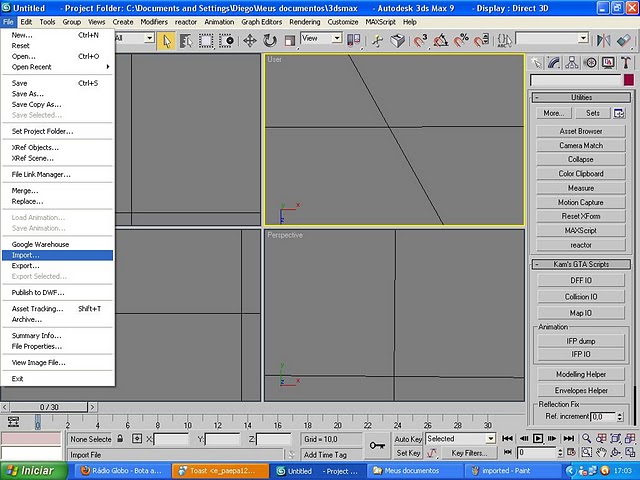
Task: Click the Asset Browser utility button
Action: (x=581, y=131)
